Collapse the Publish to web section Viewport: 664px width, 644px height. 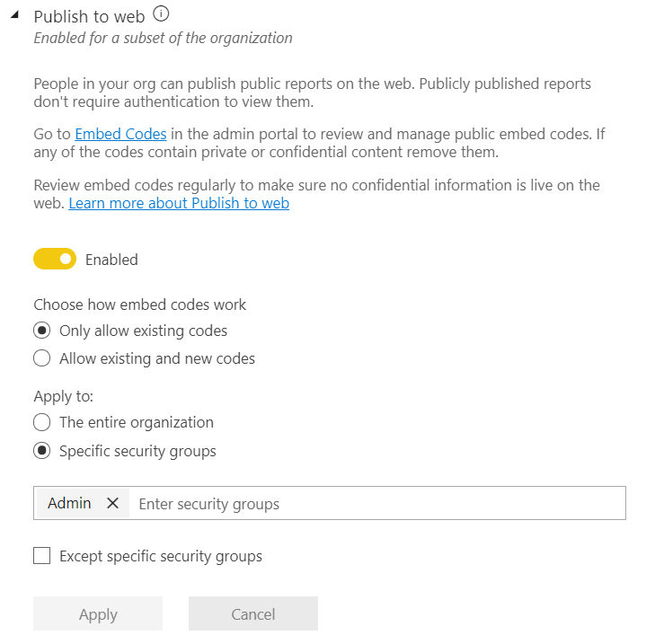14,16
